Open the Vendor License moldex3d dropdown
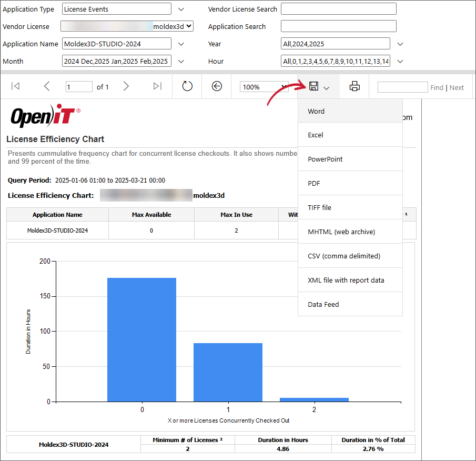The height and width of the screenshot is (461, 476). coord(189,26)
